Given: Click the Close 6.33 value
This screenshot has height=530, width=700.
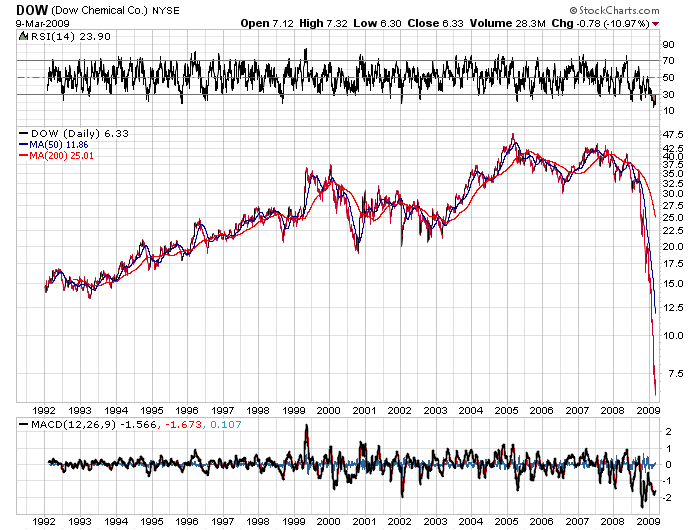Looking at the screenshot, I should click(x=435, y=23).
